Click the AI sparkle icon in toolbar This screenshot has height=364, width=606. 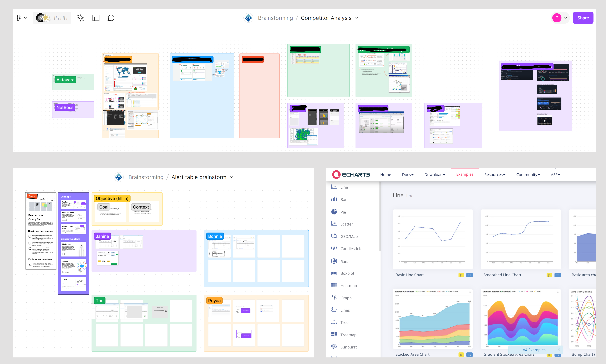coord(81,18)
